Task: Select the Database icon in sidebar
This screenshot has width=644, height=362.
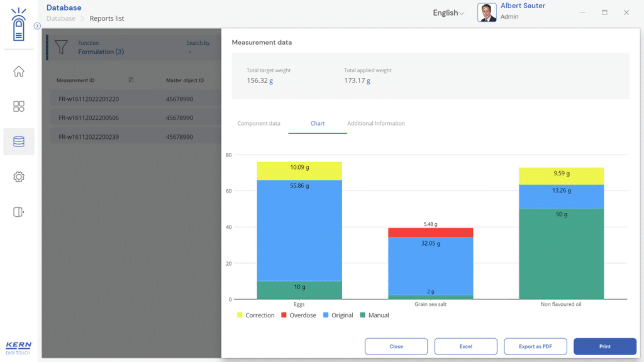Action: [19, 142]
